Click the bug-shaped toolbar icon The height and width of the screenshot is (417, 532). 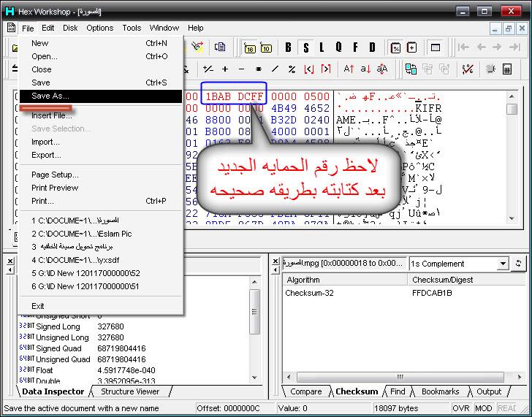(490, 69)
